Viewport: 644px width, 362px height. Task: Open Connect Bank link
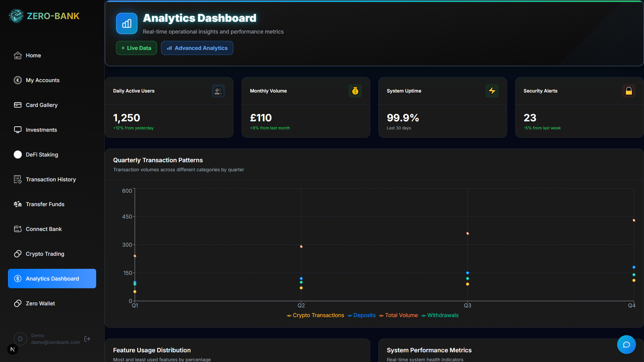pyautogui.click(x=52, y=229)
